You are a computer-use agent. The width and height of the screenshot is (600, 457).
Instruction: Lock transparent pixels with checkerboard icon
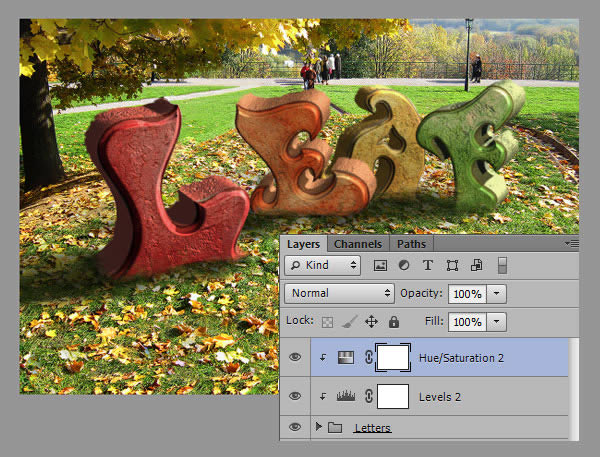click(328, 322)
